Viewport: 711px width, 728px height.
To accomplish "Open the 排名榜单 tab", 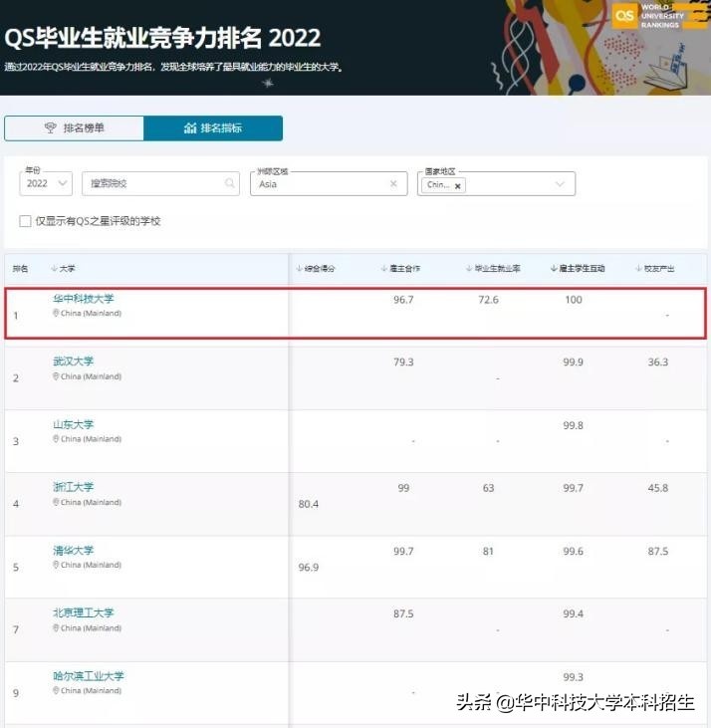I will click(x=75, y=128).
